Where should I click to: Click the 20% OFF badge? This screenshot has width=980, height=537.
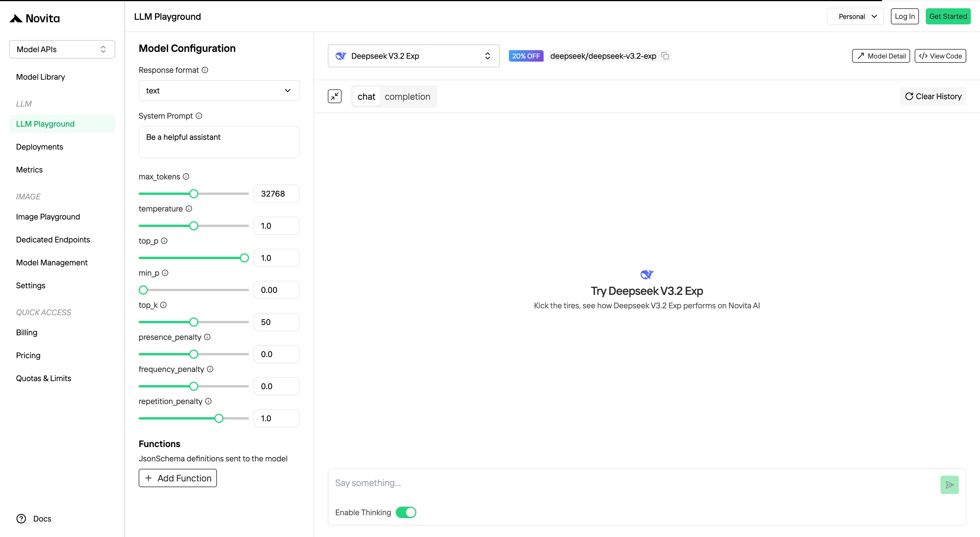(526, 56)
